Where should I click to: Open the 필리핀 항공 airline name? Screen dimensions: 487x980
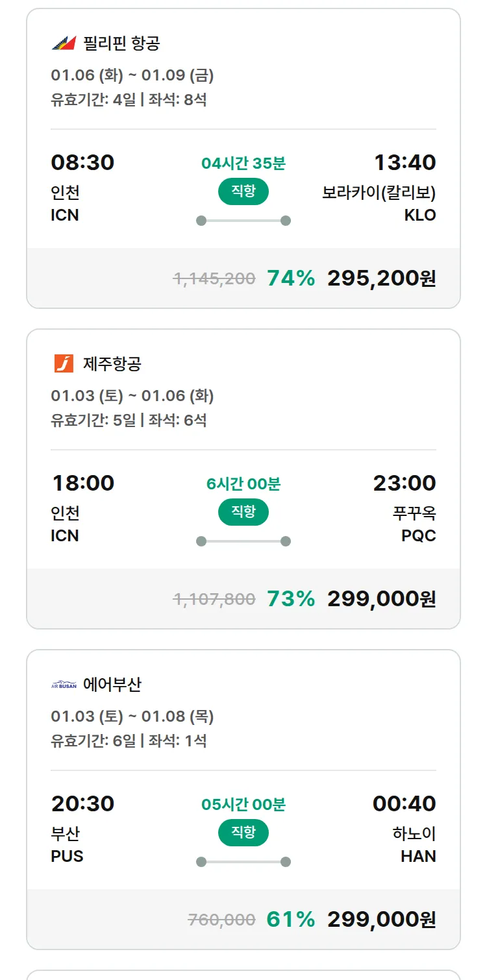(x=121, y=43)
